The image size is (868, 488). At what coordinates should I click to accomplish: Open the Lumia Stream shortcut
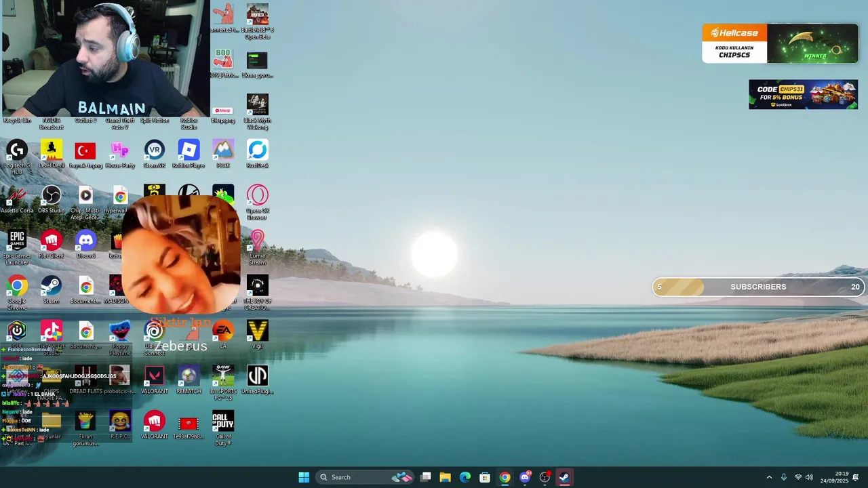(x=257, y=247)
